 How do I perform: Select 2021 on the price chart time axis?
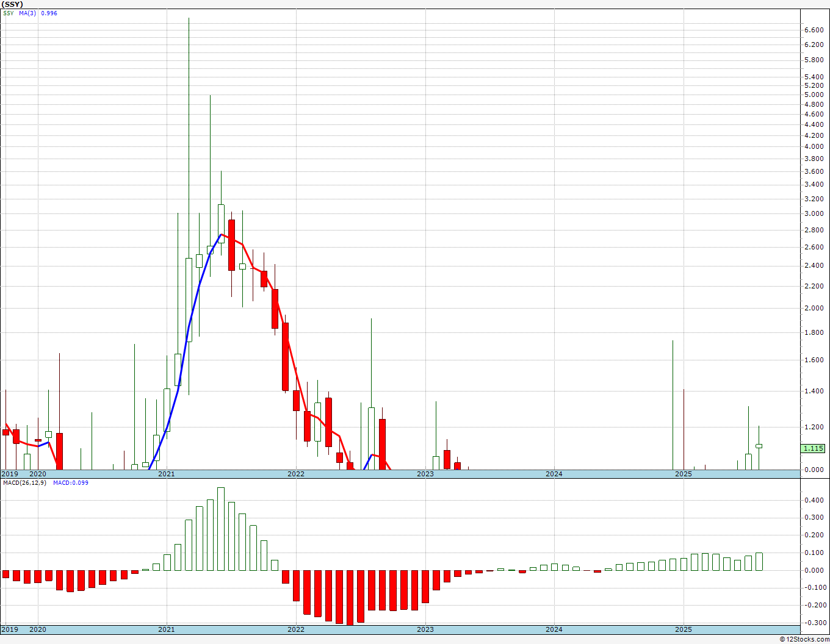167,473
